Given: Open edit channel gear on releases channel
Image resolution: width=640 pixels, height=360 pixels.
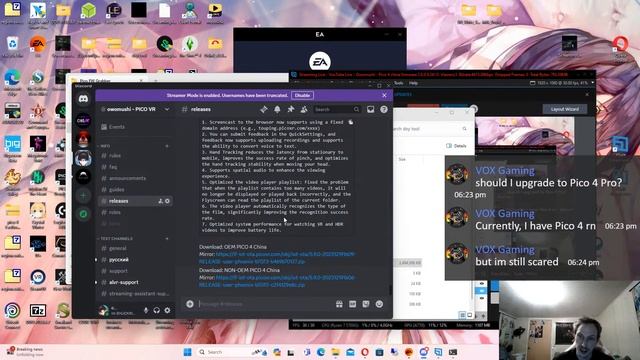Looking at the screenshot, I should pyautogui.click(x=167, y=201).
